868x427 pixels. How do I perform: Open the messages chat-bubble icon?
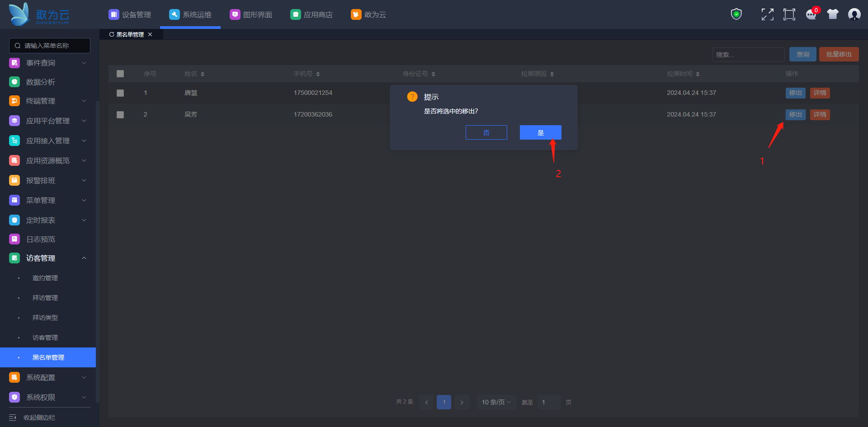click(x=811, y=14)
